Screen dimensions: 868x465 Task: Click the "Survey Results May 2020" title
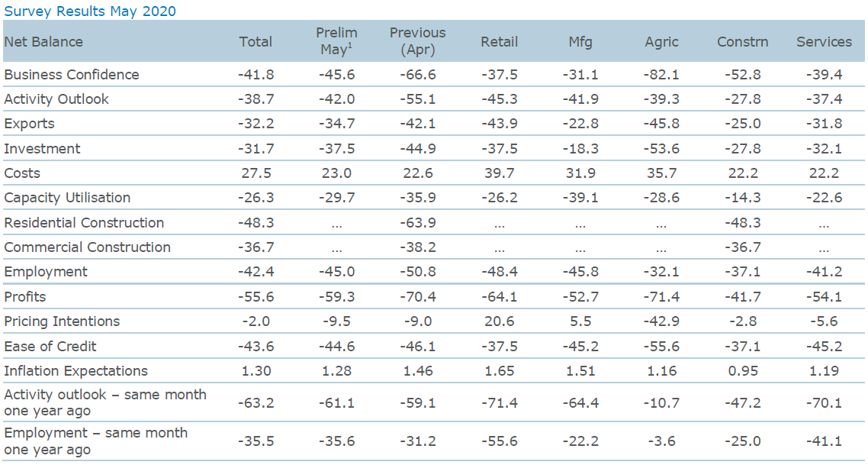90,11
